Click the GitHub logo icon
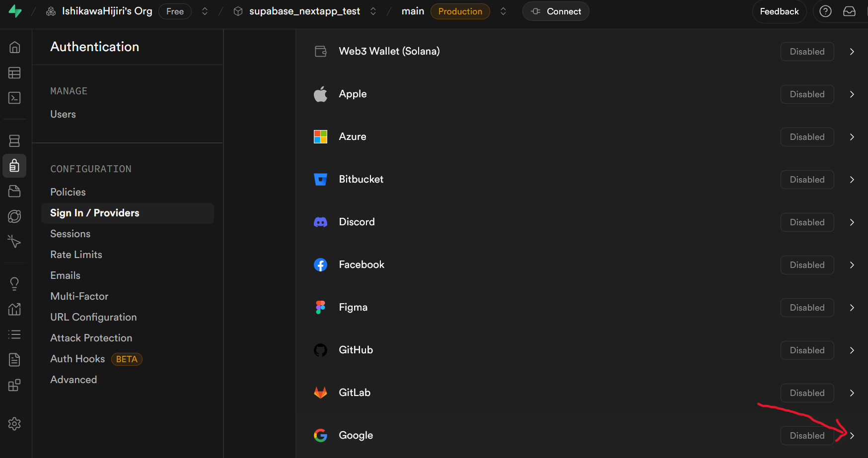 [x=321, y=350]
